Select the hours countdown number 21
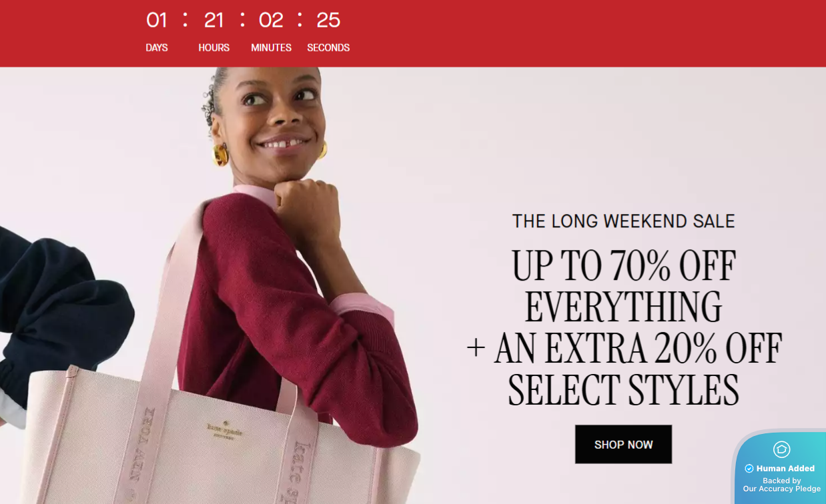Viewport: 826px width, 504px height. coord(214,21)
